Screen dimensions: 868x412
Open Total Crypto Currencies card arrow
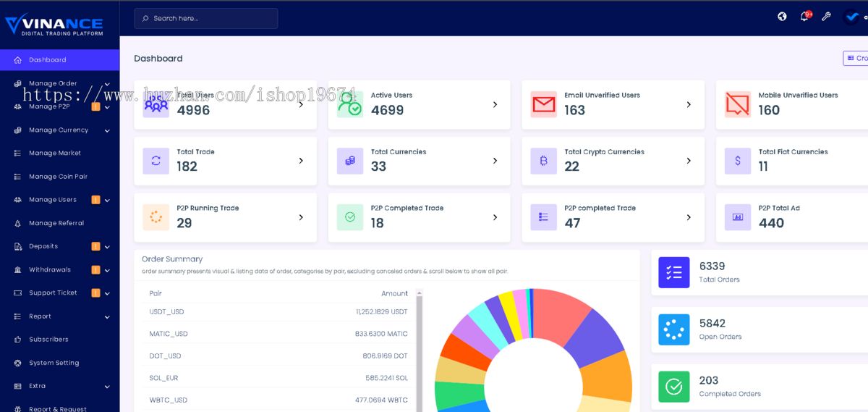pyautogui.click(x=689, y=161)
